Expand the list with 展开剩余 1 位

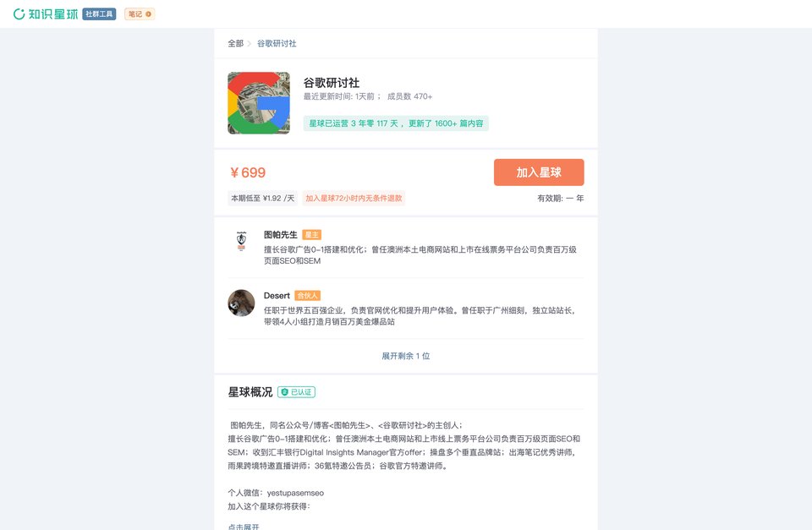pyautogui.click(x=405, y=356)
